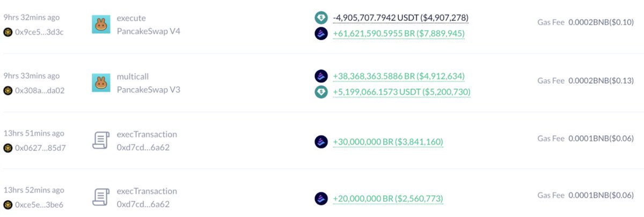Click the +61,621,590.5955 BR amount link
This screenshot has height=217, width=644.
pos(399,33)
